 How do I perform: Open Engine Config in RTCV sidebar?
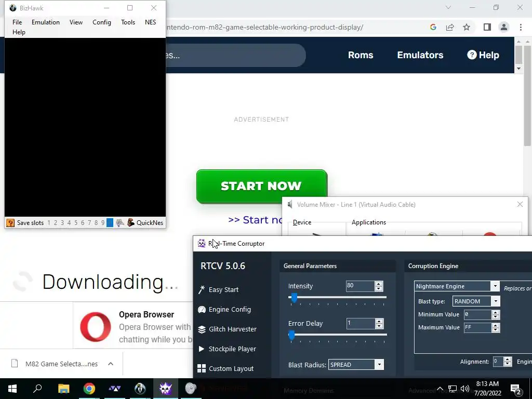(224, 310)
